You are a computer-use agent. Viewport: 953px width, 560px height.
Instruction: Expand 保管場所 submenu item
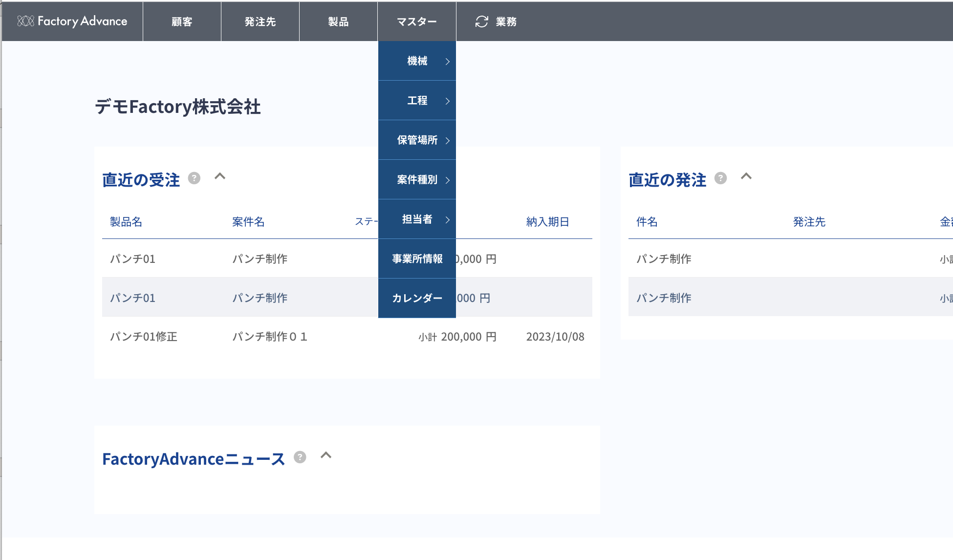coord(417,140)
